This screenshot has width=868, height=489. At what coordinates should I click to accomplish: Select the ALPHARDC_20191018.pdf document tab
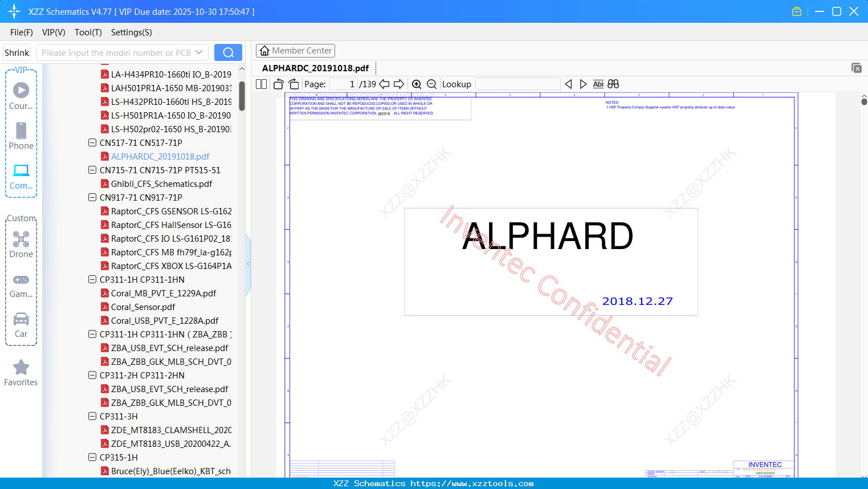[x=315, y=68]
